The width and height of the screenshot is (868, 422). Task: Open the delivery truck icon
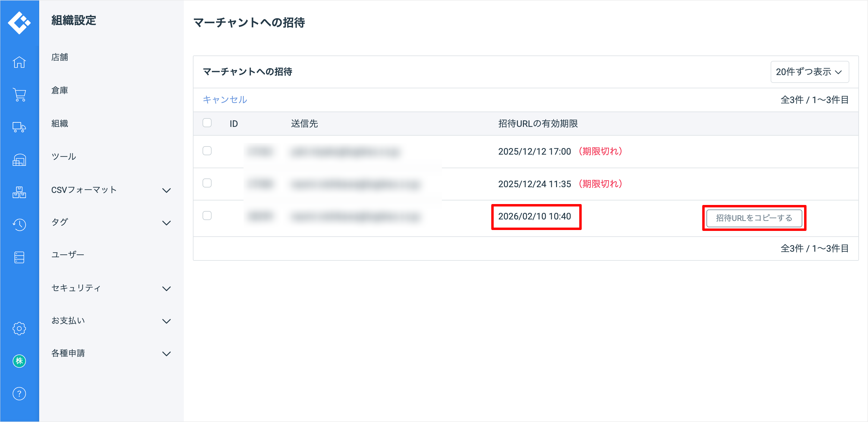19,128
